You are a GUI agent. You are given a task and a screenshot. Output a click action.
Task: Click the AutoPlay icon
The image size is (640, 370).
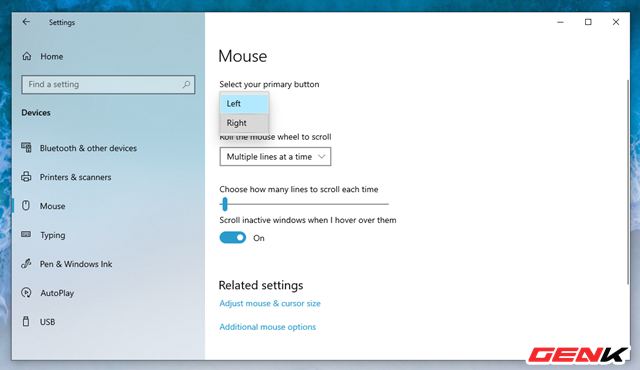(26, 292)
